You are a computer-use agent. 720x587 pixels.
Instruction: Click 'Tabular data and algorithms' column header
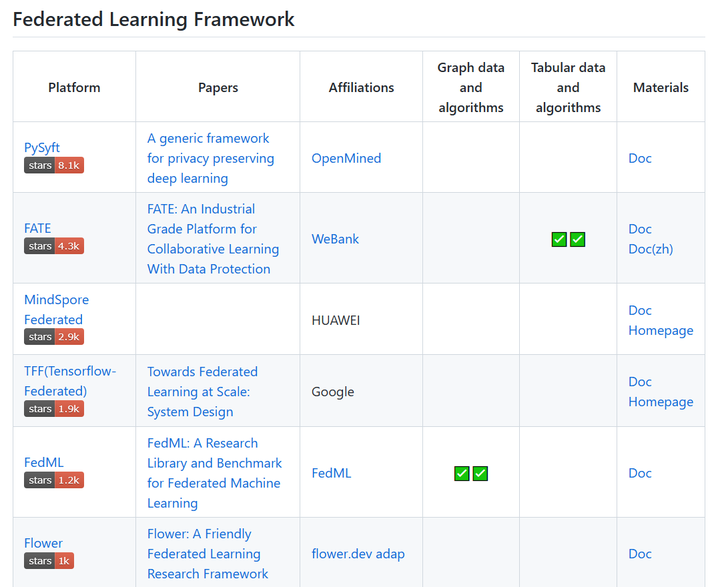click(568, 88)
